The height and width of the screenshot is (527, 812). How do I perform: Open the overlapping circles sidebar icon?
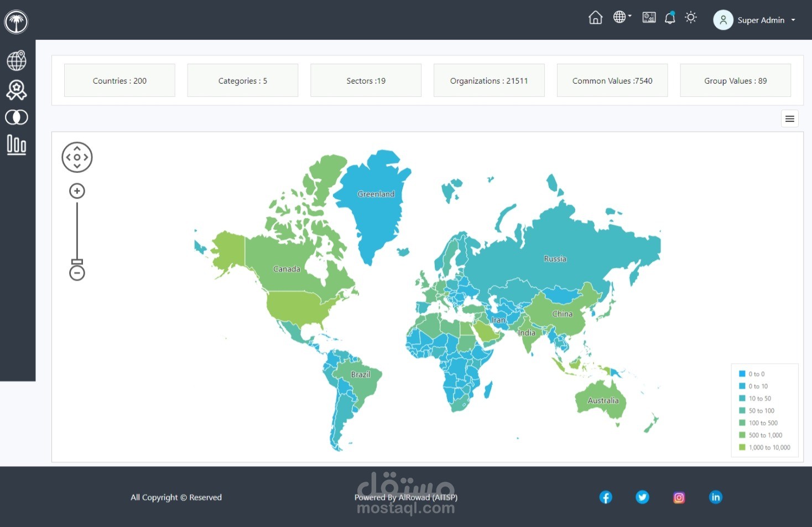point(17,117)
